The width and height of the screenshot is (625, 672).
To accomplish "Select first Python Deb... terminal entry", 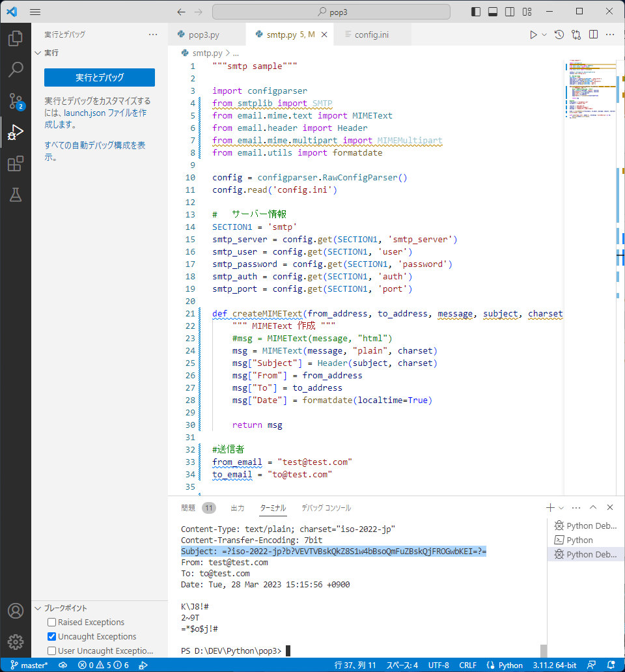I will click(x=585, y=526).
